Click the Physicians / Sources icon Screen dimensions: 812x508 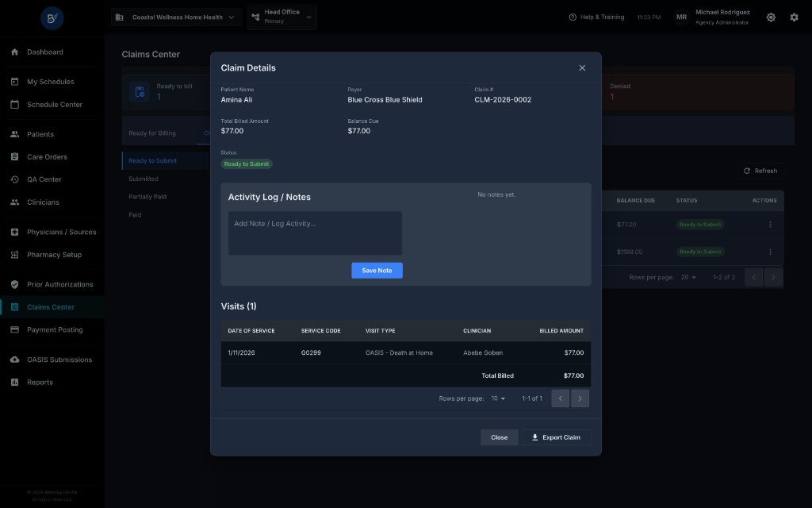[x=14, y=232]
